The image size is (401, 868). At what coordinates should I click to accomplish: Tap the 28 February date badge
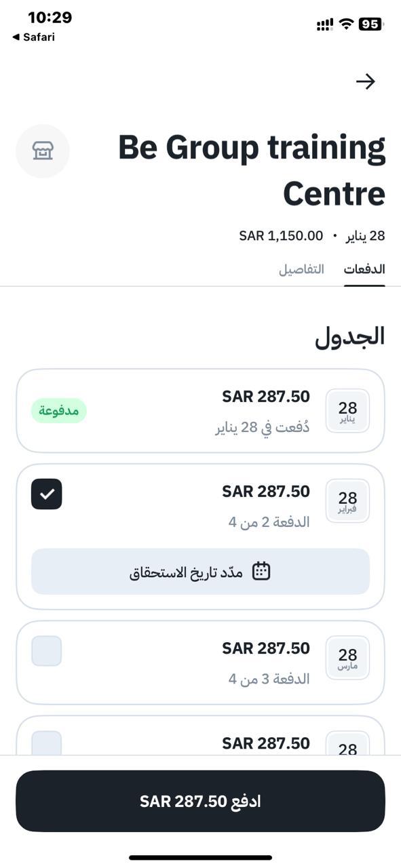coord(347,501)
